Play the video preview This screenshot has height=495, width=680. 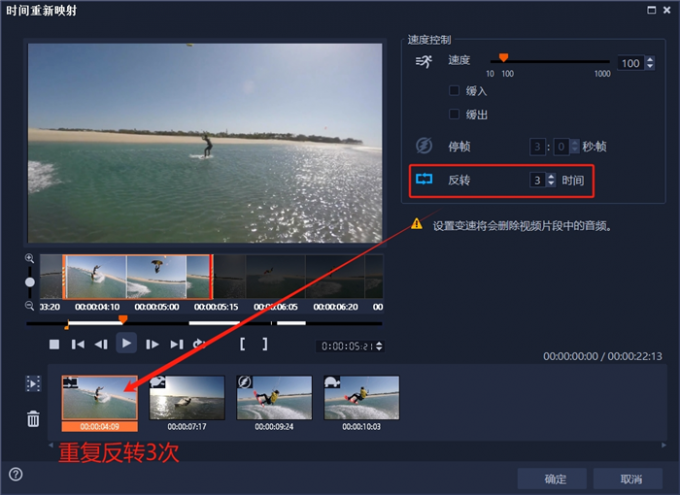point(126,344)
